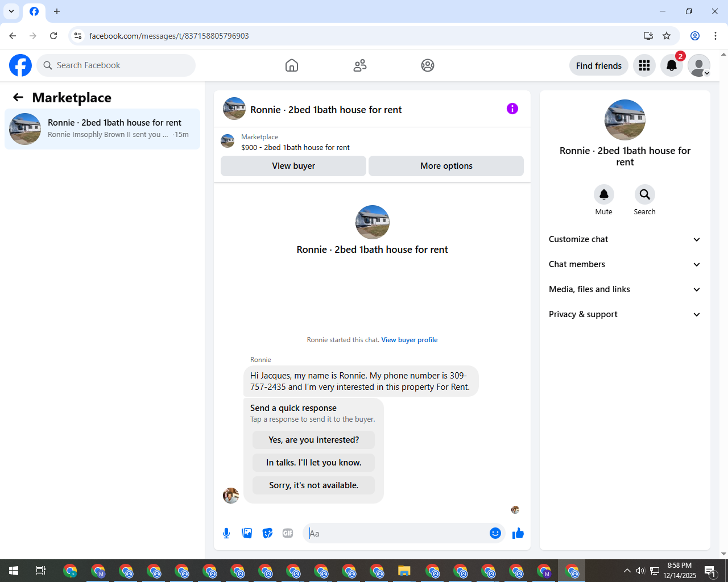Choose a sticker icon

[267, 533]
